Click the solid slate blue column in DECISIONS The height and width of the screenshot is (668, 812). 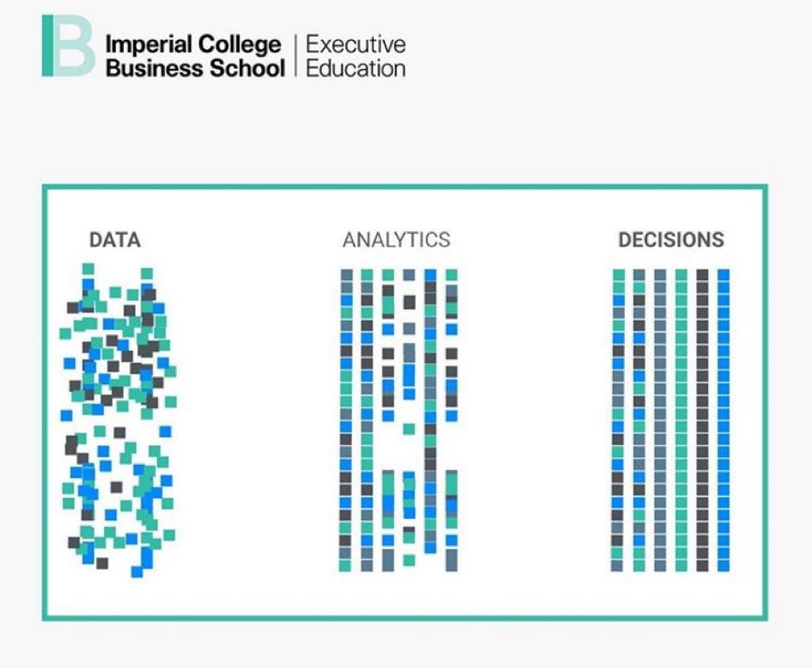(x=660, y=420)
